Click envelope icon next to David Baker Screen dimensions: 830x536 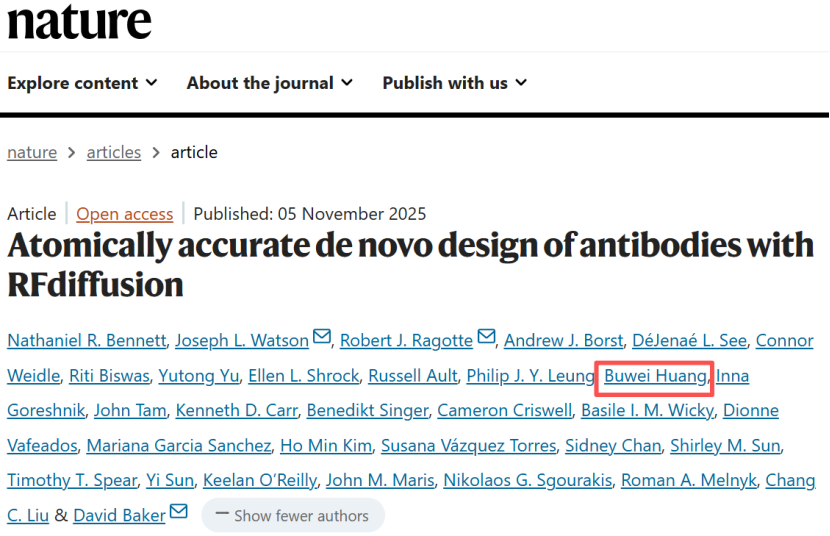tap(179, 513)
